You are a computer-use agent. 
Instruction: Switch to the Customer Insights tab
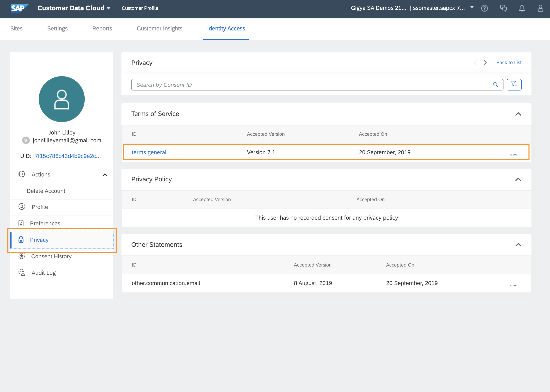[x=159, y=28]
